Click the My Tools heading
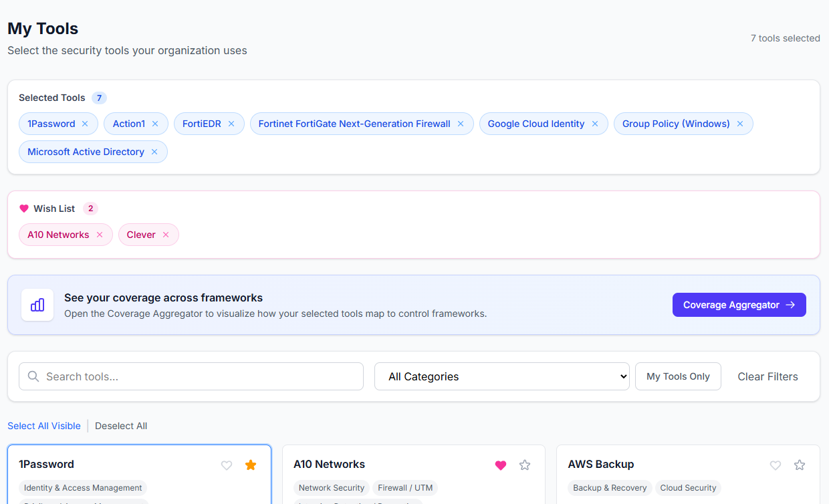Screen dimensions: 829x504 tap(43, 29)
